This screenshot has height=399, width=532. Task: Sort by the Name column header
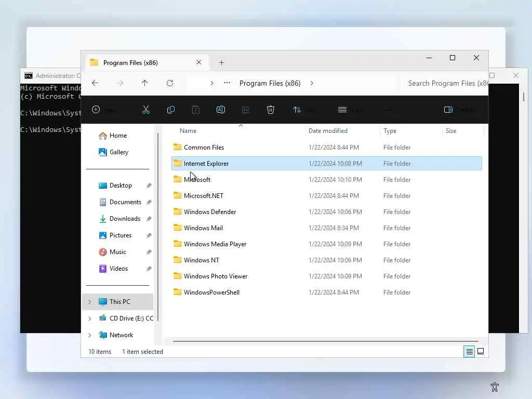click(x=188, y=130)
